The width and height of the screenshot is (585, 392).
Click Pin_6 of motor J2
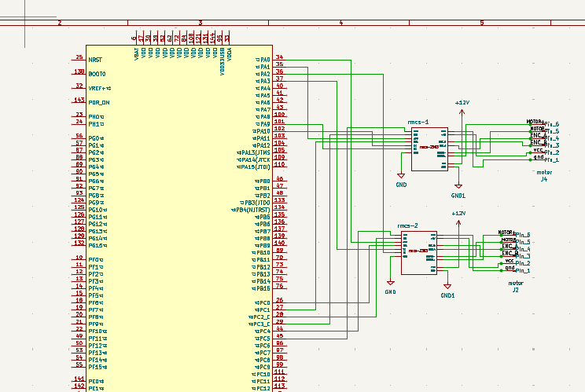(x=523, y=235)
